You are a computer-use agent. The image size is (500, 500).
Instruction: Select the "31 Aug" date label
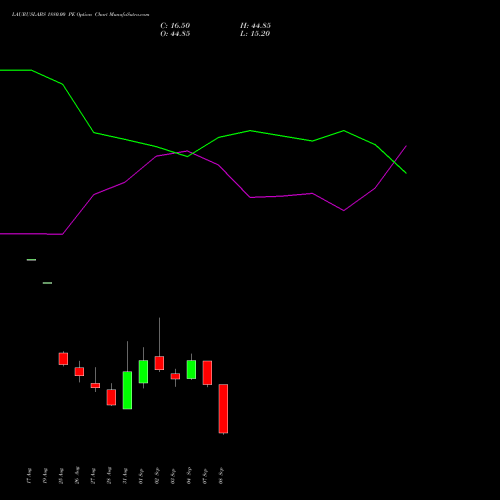125,476
